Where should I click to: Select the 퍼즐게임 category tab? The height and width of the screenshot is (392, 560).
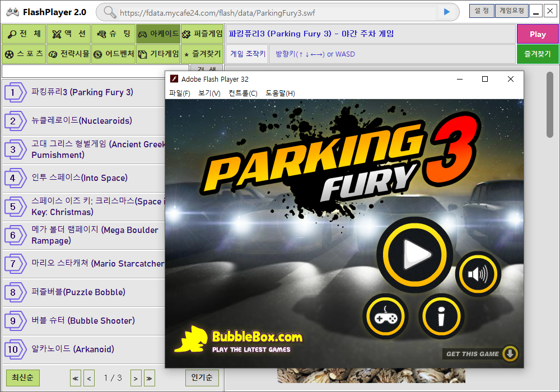click(202, 34)
